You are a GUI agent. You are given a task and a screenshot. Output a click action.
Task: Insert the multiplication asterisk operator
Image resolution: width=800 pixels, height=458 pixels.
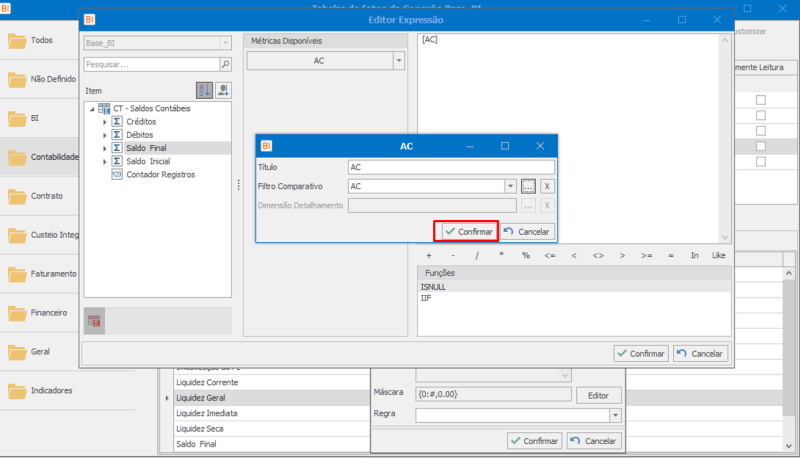502,256
